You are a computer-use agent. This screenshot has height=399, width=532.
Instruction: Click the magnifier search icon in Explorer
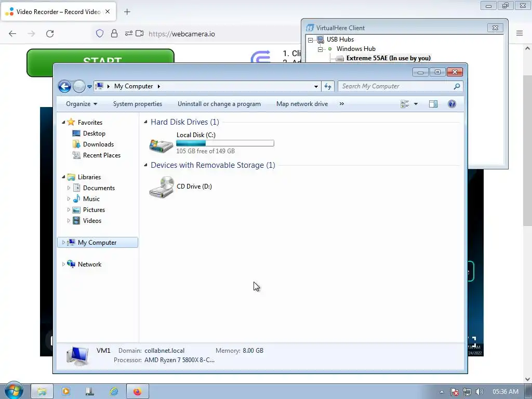(457, 86)
